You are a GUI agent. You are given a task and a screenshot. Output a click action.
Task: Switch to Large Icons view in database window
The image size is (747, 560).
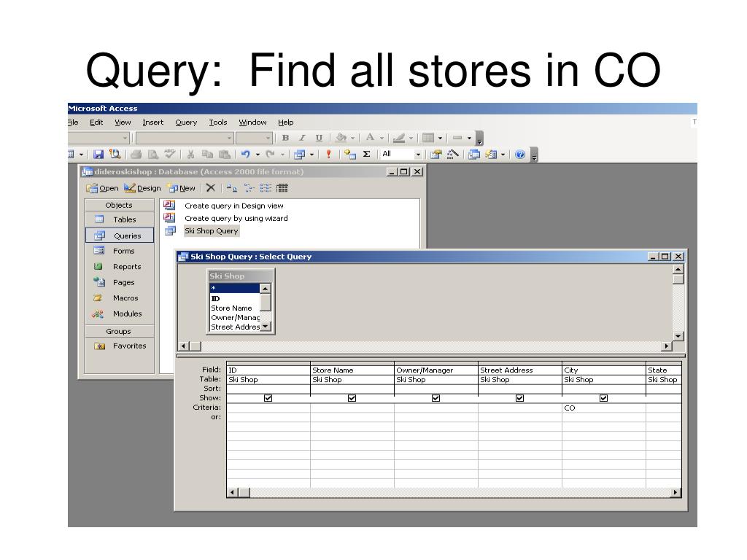click(231, 187)
